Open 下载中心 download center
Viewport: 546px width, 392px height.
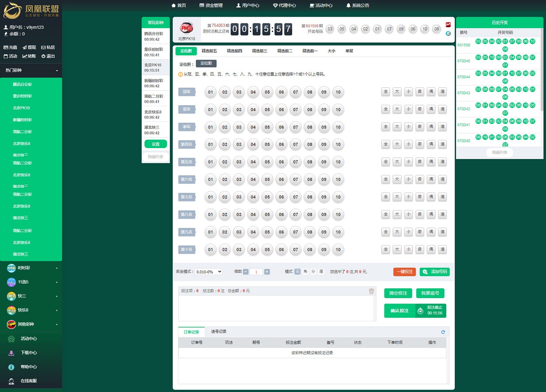[x=28, y=353]
